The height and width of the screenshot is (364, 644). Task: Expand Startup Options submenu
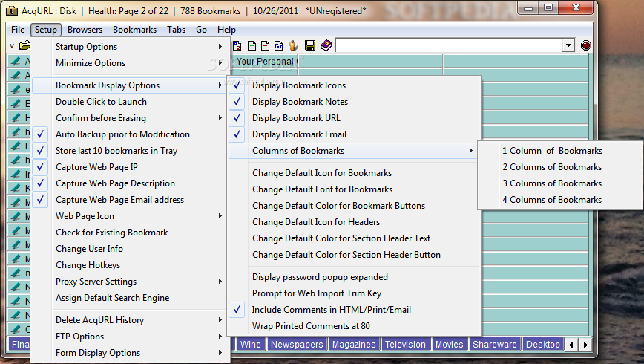tap(129, 47)
